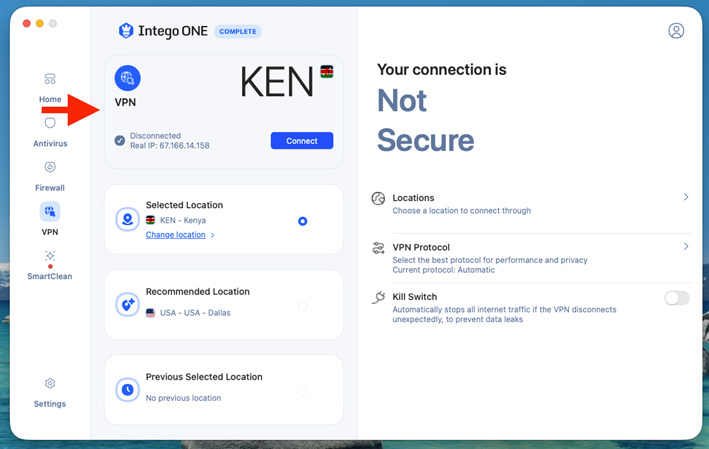
Task: Open the Home sidebar section
Action: [50, 79]
